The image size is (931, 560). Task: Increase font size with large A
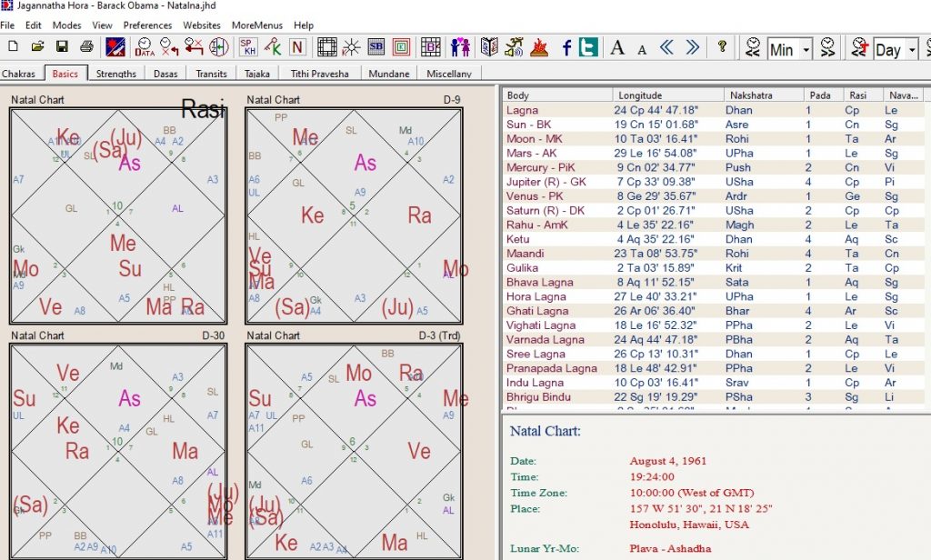[617, 47]
